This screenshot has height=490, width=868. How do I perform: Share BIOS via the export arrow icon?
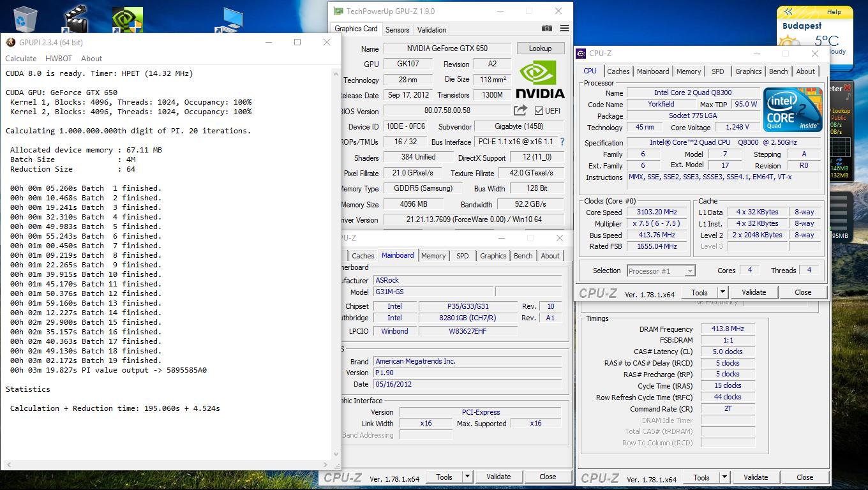pos(520,110)
